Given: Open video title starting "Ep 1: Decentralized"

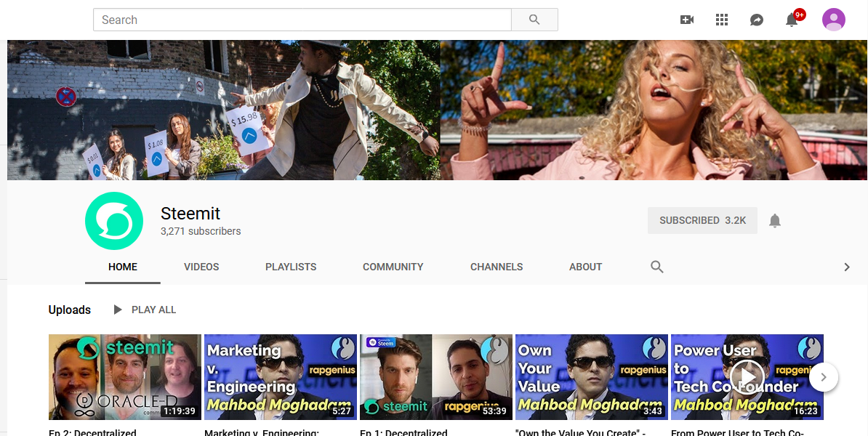Looking at the screenshot, I should 403,432.
